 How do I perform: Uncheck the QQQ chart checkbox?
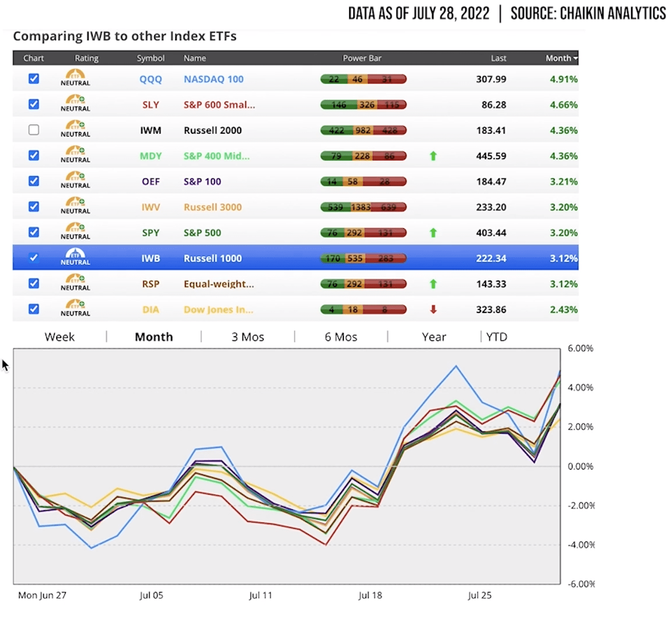[x=34, y=79]
